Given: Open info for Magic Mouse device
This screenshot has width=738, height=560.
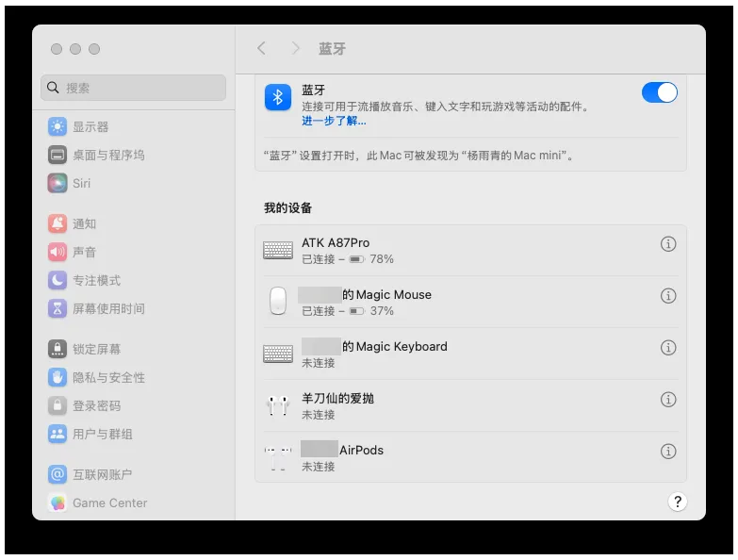Looking at the screenshot, I should pyautogui.click(x=668, y=296).
